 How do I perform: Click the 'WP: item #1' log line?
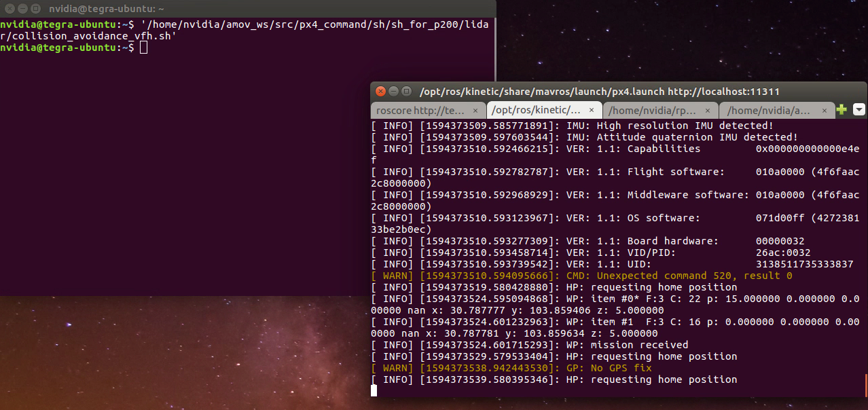(x=616, y=327)
